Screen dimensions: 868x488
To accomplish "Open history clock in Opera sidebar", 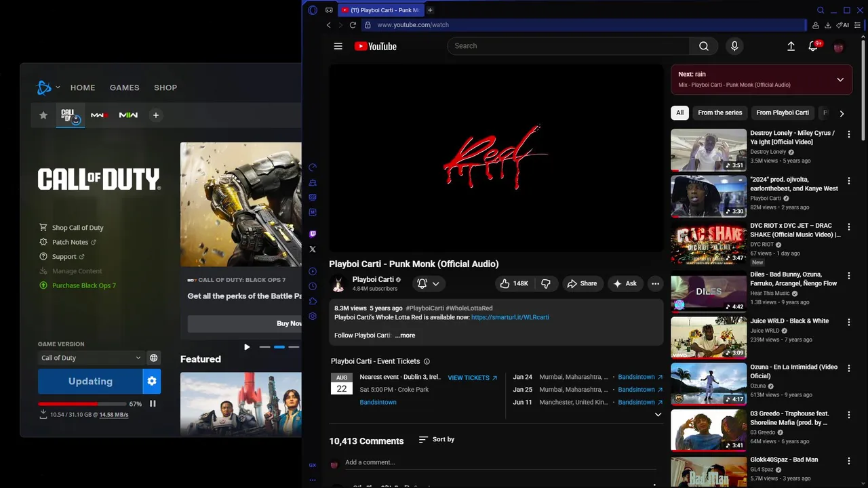I will point(313,286).
